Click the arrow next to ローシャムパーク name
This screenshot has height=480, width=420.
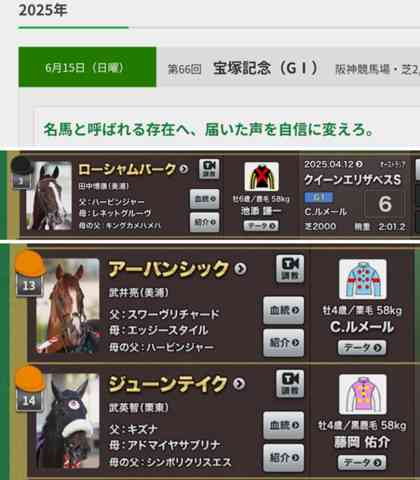click(x=184, y=169)
